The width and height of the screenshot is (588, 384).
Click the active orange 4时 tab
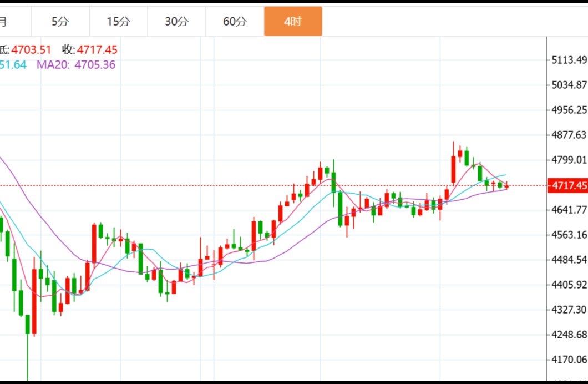(x=293, y=22)
